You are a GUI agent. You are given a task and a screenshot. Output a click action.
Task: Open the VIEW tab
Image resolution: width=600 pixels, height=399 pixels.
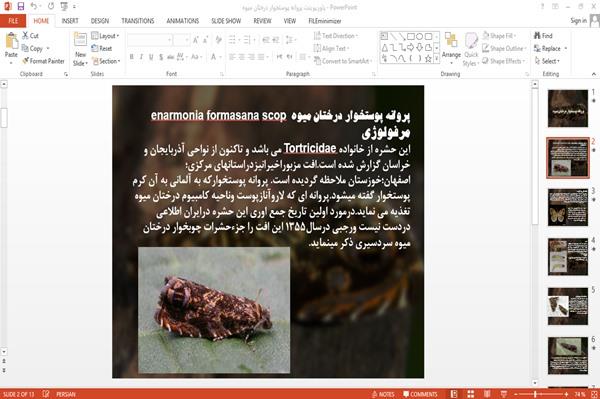tap(290, 21)
